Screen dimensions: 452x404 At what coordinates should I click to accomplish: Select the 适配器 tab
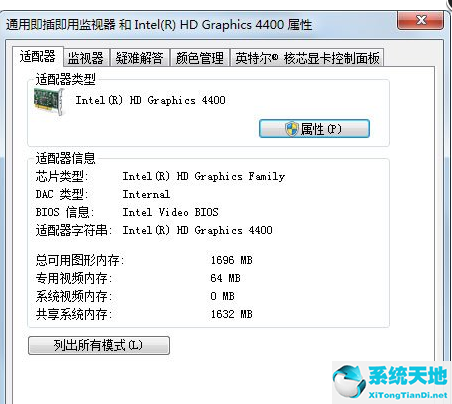click(38, 56)
